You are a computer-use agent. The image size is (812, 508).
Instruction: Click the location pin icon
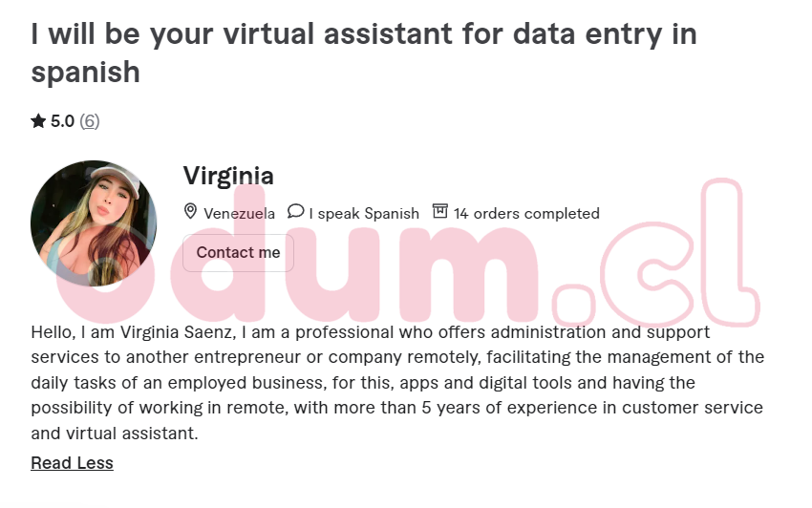pyautogui.click(x=190, y=212)
